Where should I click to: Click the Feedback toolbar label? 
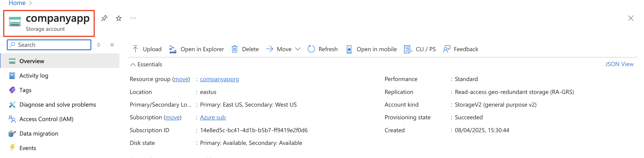[466, 49]
